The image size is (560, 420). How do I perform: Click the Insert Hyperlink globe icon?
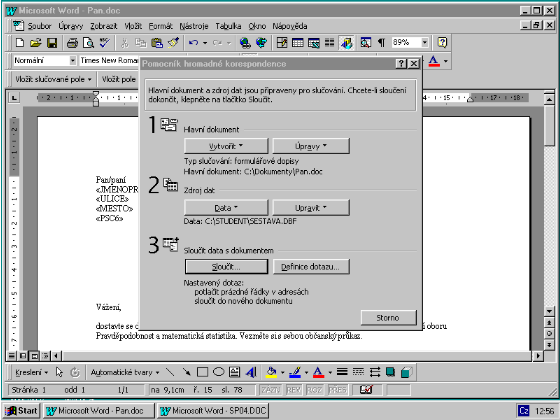click(x=245, y=43)
